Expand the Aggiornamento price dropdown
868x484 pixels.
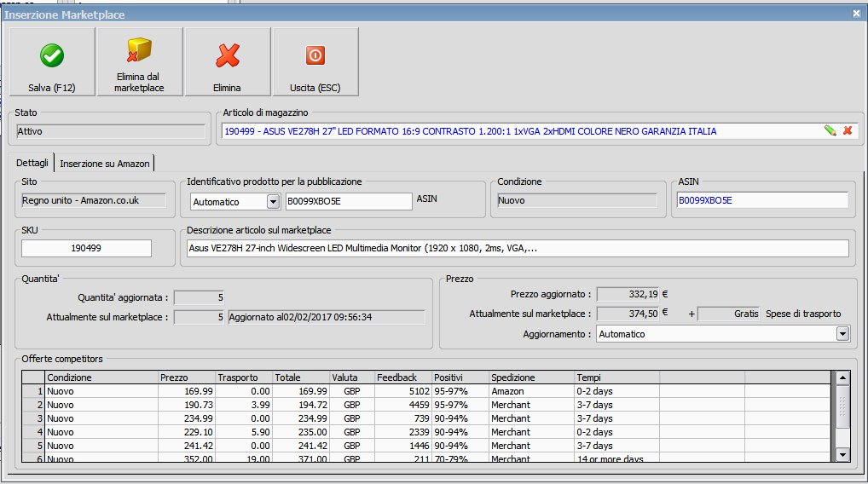842,334
